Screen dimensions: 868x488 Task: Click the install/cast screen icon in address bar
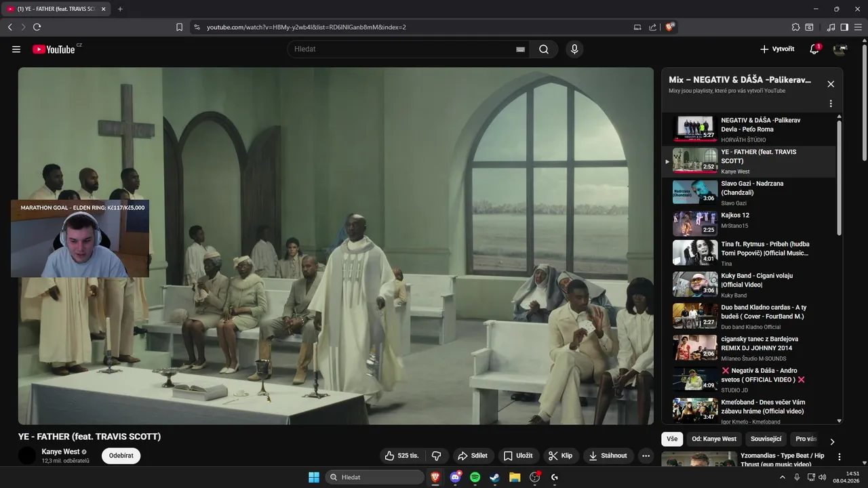coord(637,27)
